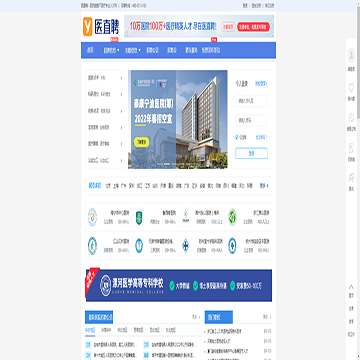360x360 pixels.
Task: Open the 漯河医学高等专科学校 banner advertisement
Action: coord(179,285)
